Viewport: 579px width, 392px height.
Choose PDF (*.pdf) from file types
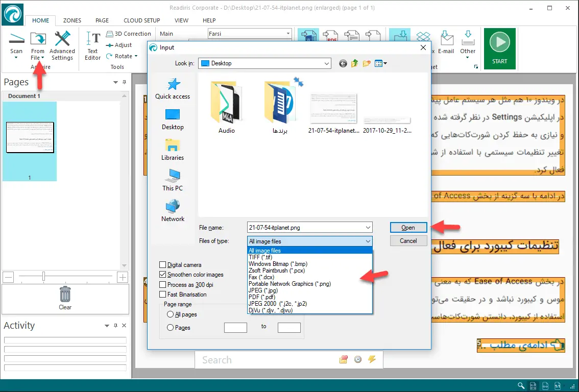[x=310, y=297]
